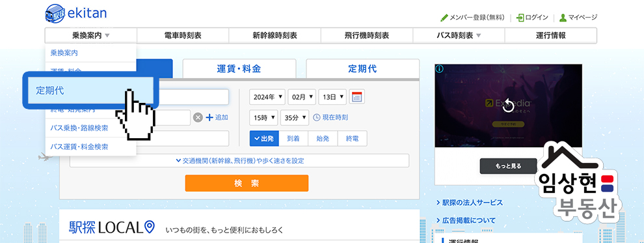
Task: Switch to the 定期代 tab
Action: coord(363,68)
